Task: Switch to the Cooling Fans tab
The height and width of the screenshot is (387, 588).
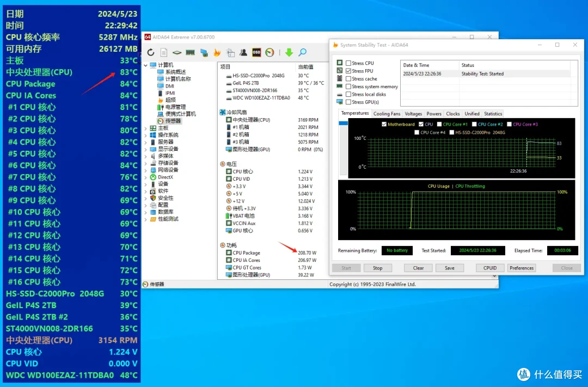Action: 387,114
